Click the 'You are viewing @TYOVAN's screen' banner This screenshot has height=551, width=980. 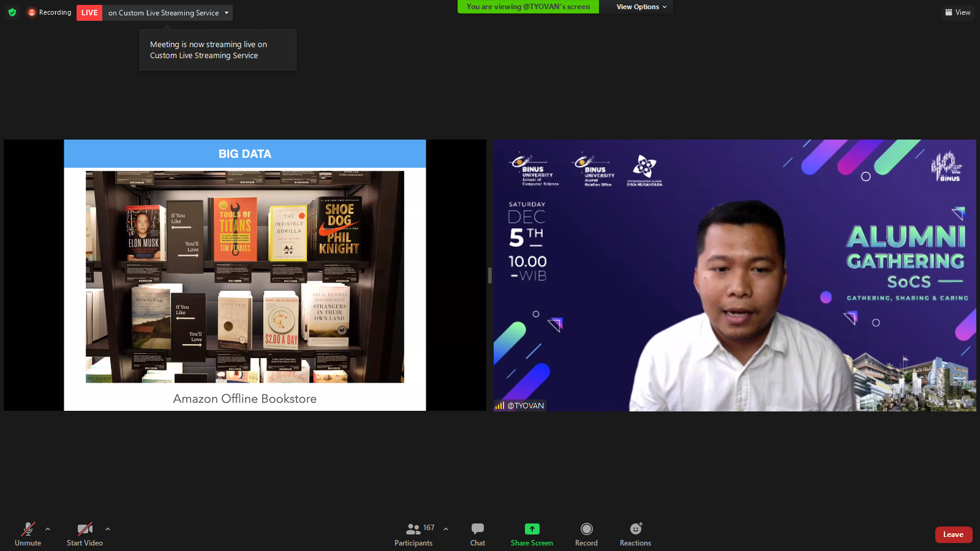coord(528,7)
